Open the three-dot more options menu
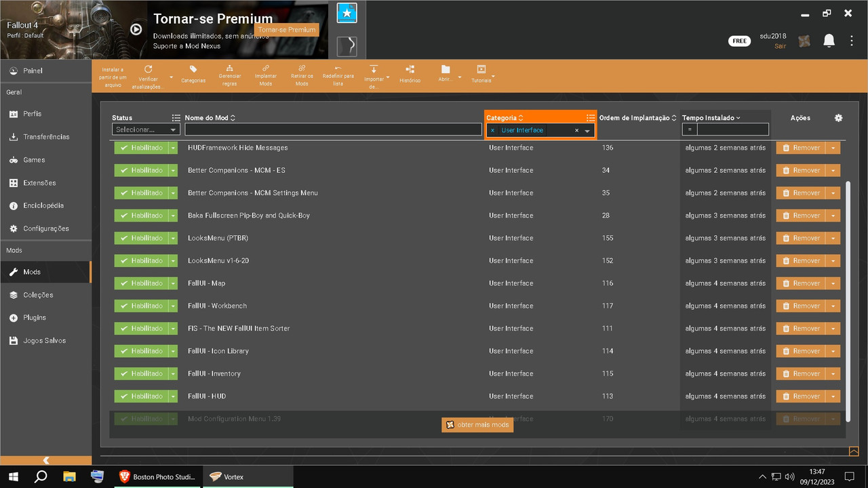This screenshot has width=868, height=488. pos(852,41)
